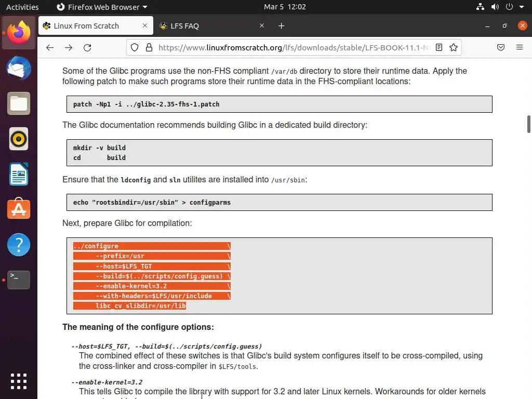Click the --enable-kernel=3.2 highlighted line
Image resolution: width=532 pixels, height=399 pixels.
[152, 286]
